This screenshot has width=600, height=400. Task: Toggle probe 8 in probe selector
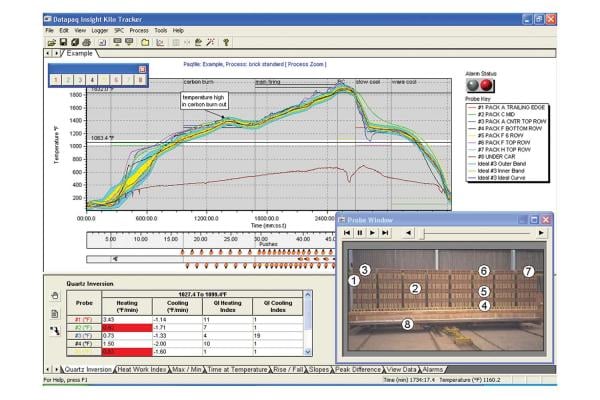(x=141, y=79)
